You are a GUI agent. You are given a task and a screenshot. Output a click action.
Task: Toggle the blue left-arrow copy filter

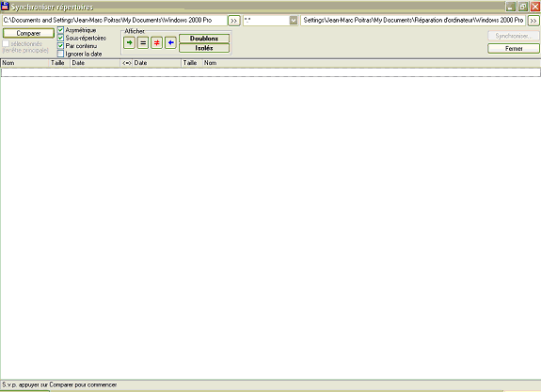pos(170,42)
